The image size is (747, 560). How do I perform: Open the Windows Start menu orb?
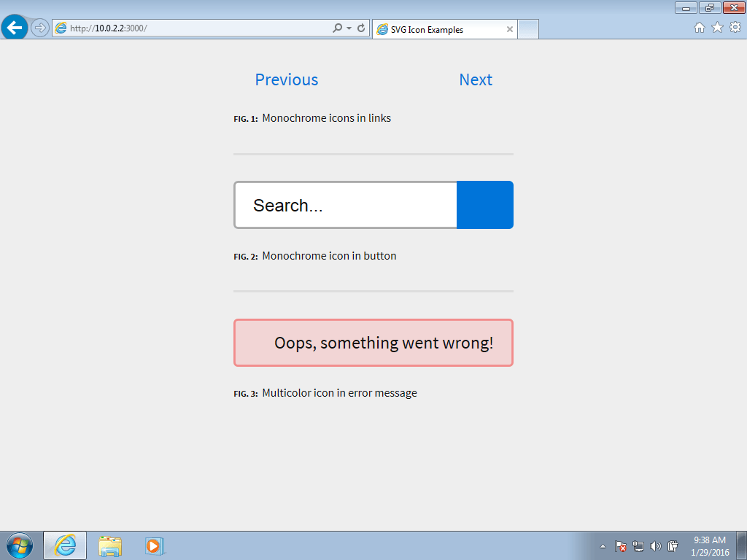point(20,545)
